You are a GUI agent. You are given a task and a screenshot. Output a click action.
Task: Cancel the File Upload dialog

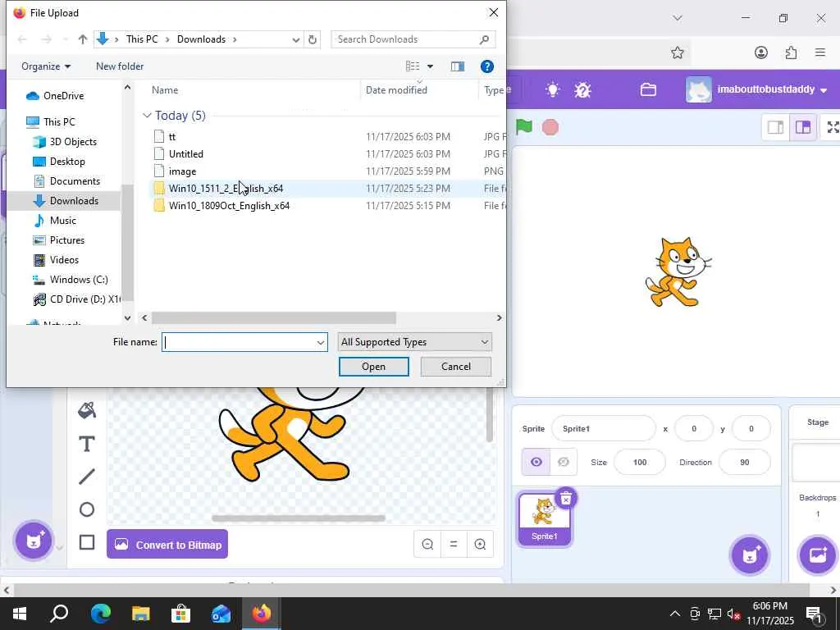[456, 367]
